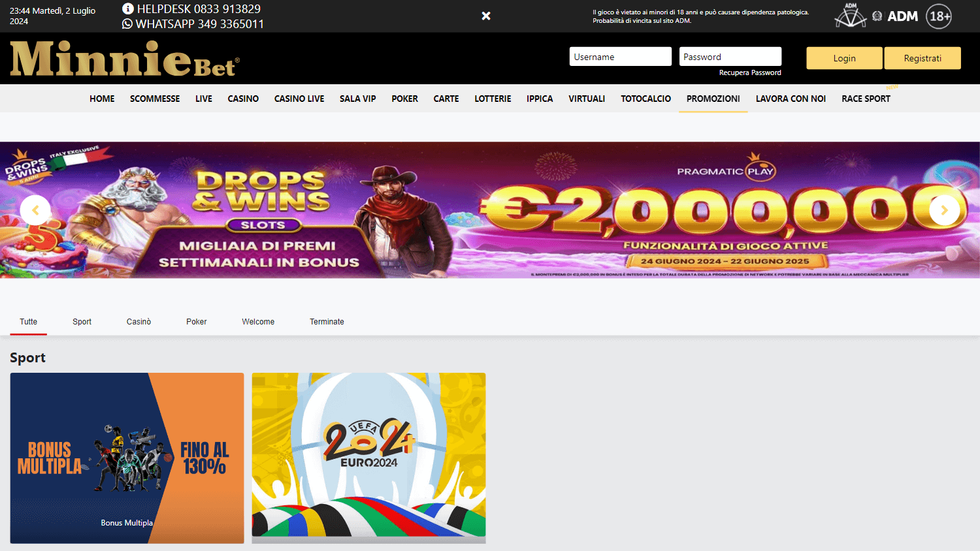Open the Recupera Password link
The height and width of the screenshot is (551, 980).
pos(750,72)
